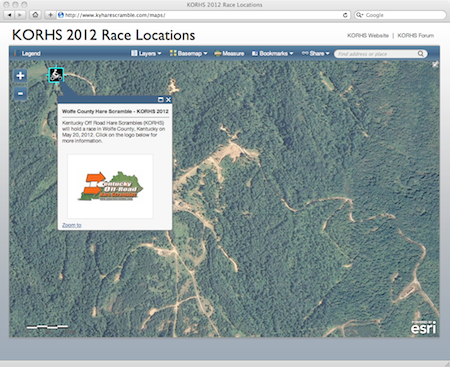Click the browser home button
This screenshot has width=450, height=367.
pos(35,15)
